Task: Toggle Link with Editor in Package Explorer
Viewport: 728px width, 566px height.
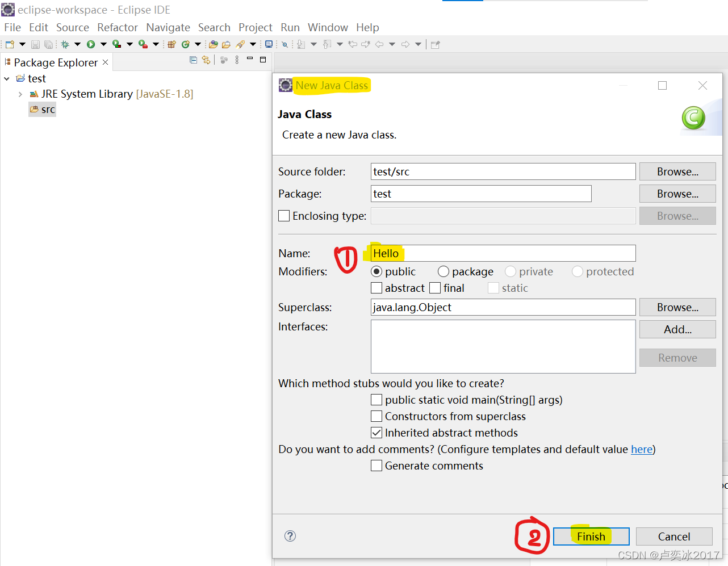Action: pos(206,60)
